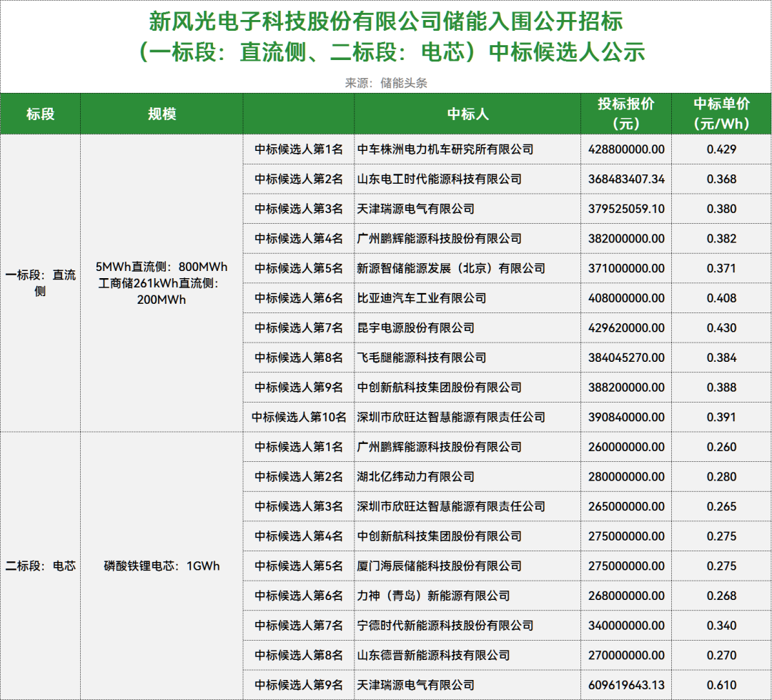The width and height of the screenshot is (772, 700).
Task: Click the 中标人 column header
Action: click(x=467, y=114)
